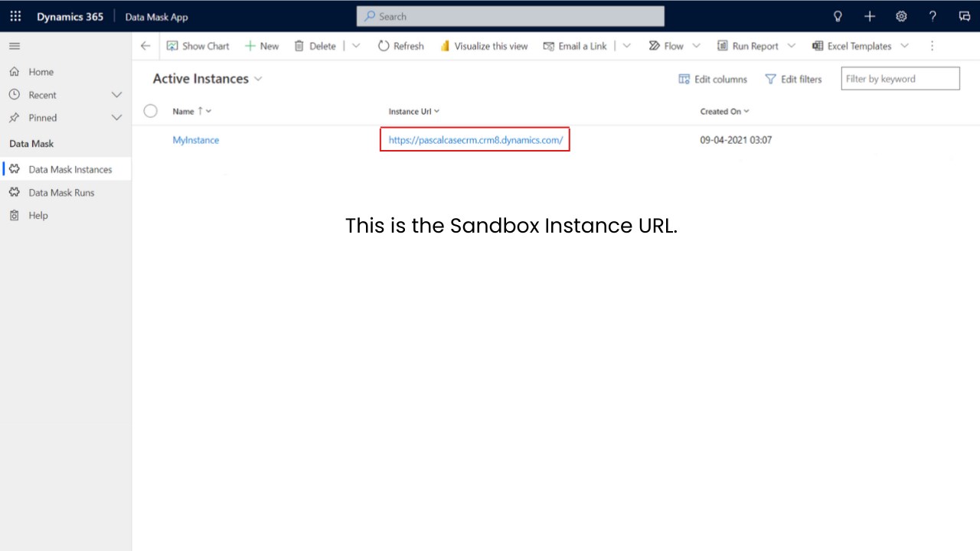Click the Delete command
This screenshot has height=551, width=980.
315,46
